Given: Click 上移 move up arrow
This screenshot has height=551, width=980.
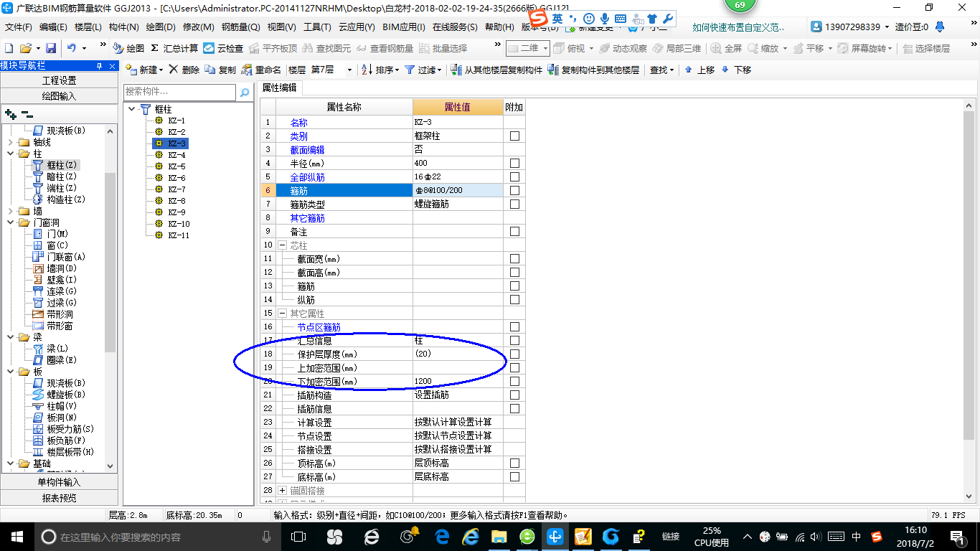Looking at the screenshot, I should pos(699,70).
